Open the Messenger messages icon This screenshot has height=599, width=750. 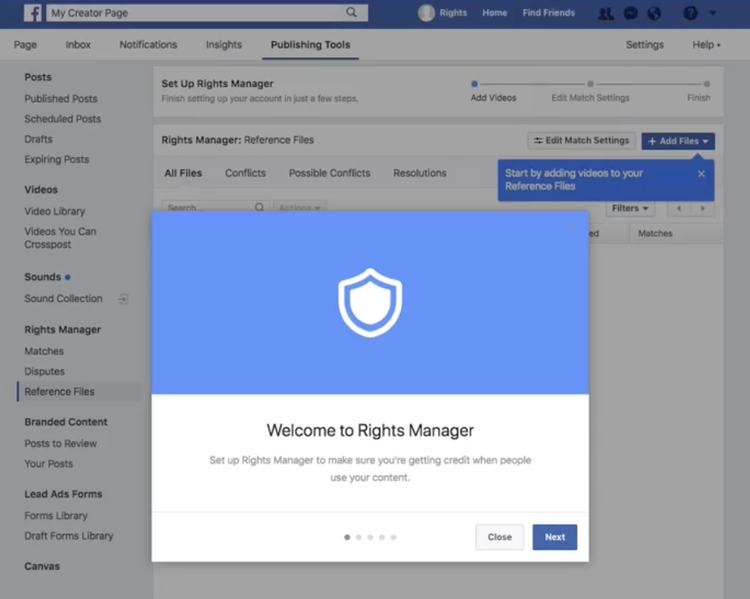coord(630,13)
